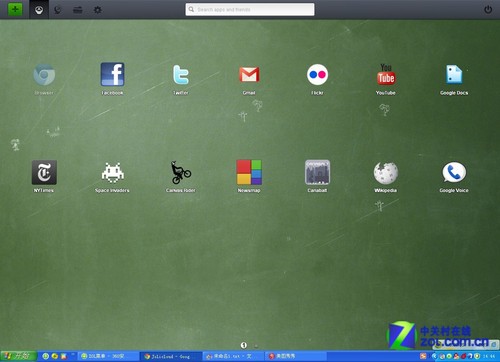
Task: Select page 1 indicator dot
Action: click(244, 345)
